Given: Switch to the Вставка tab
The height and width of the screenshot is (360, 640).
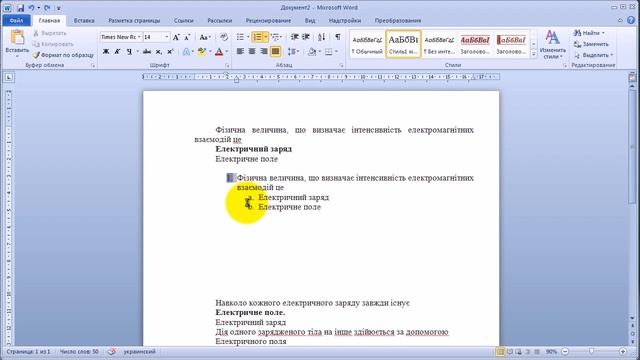Looking at the screenshot, I should 84,20.
